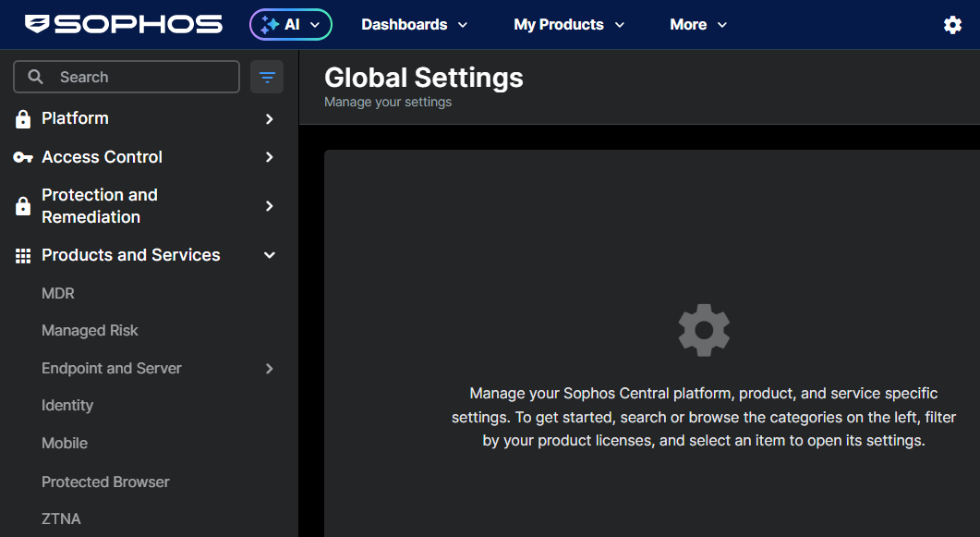The width and height of the screenshot is (980, 537).
Task: Select the Products and Services category
Action: 130,255
